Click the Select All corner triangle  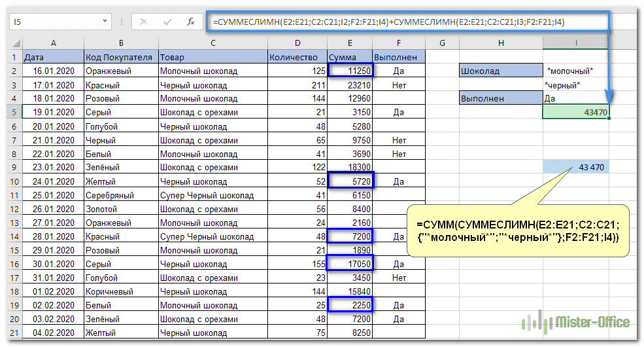[16, 43]
